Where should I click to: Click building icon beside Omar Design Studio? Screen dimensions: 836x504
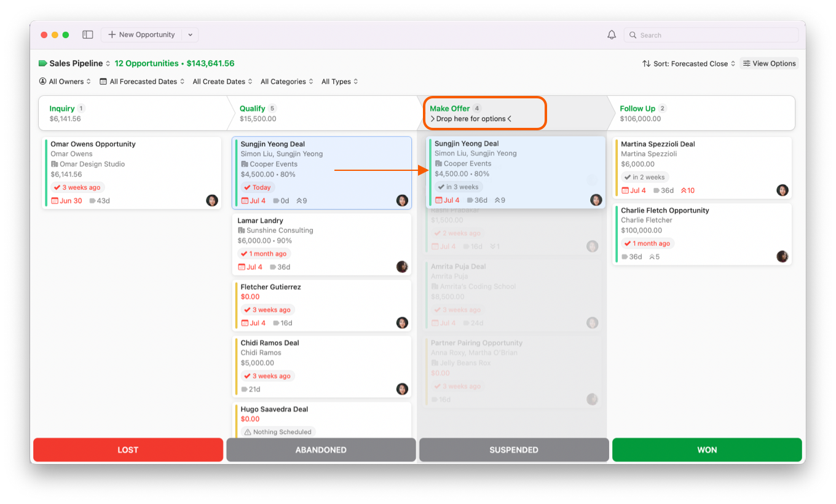[x=55, y=164]
